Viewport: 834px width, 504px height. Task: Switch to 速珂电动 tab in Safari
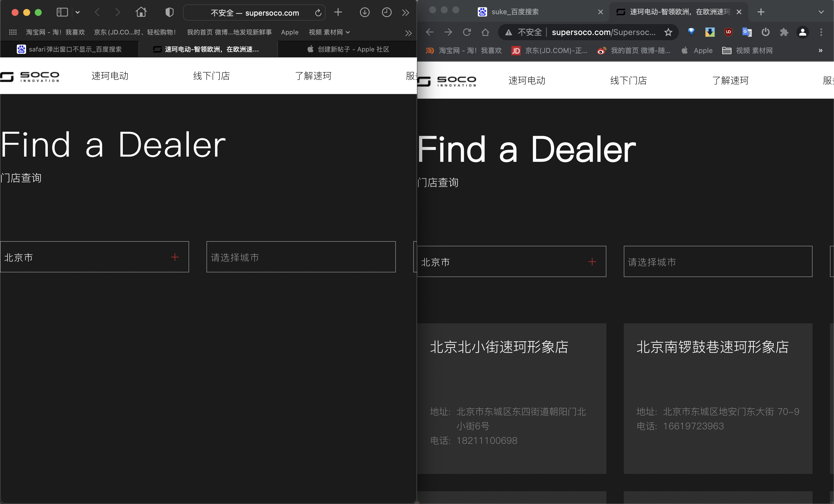pos(208,50)
